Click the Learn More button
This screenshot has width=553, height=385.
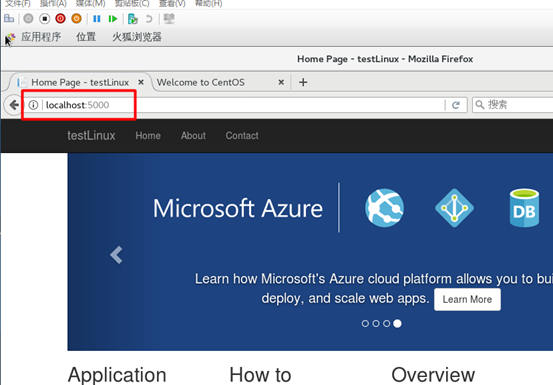click(467, 299)
